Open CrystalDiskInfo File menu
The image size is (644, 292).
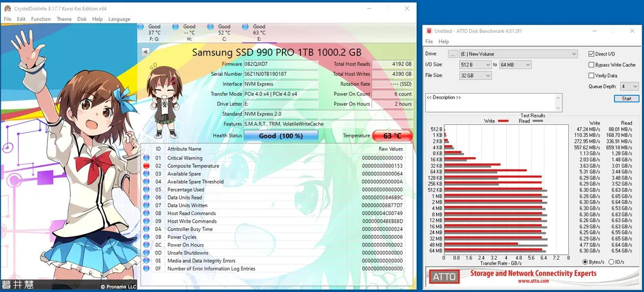pyautogui.click(x=8, y=19)
